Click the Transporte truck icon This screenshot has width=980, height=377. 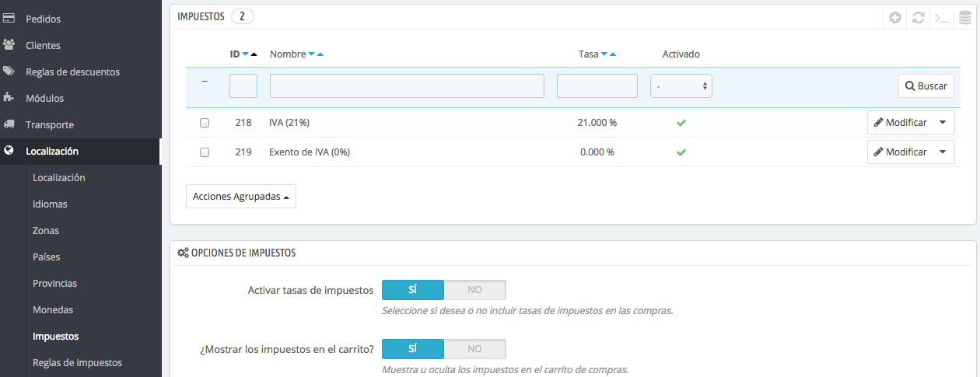9,124
